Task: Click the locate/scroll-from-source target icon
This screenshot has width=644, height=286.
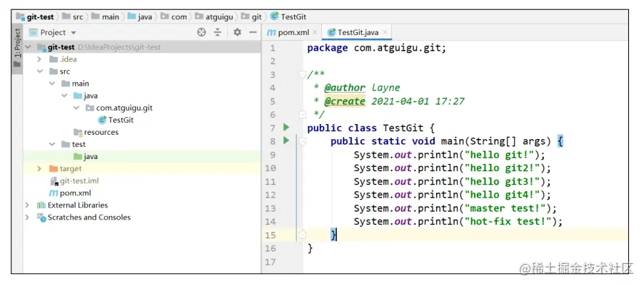Action: pyautogui.click(x=201, y=32)
